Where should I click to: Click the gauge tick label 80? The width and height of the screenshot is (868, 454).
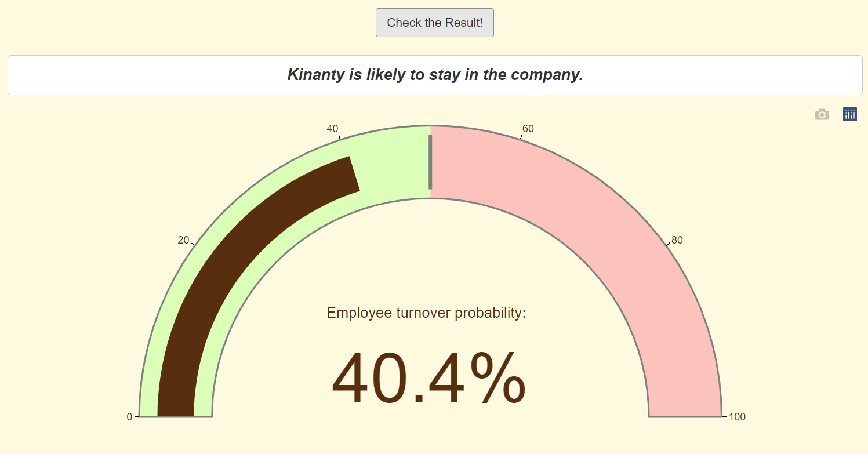point(677,240)
